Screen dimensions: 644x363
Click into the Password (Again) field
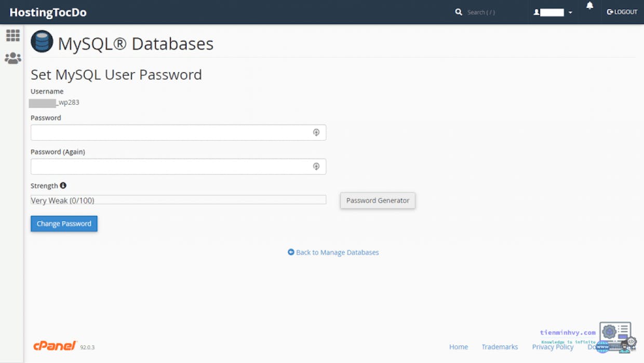point(178,166)
